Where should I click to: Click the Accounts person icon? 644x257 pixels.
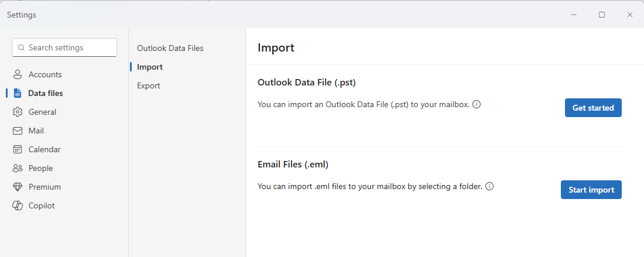tap(17, 75)
